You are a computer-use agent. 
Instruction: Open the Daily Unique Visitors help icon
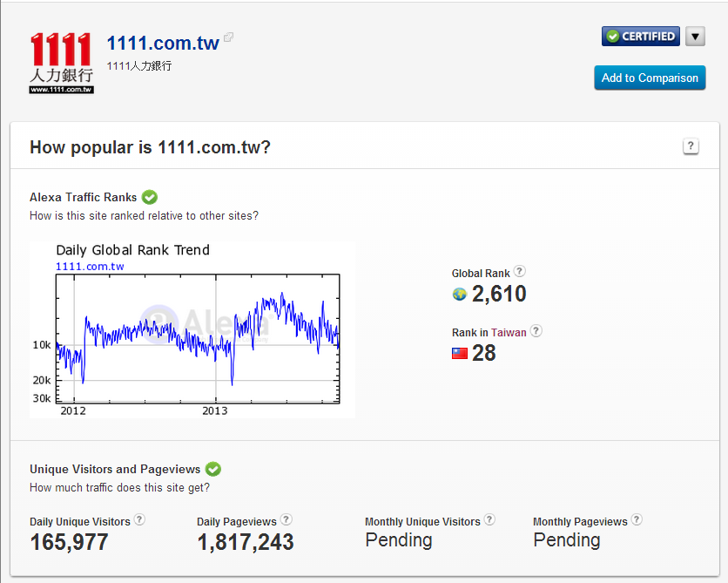tap(139, 519)
